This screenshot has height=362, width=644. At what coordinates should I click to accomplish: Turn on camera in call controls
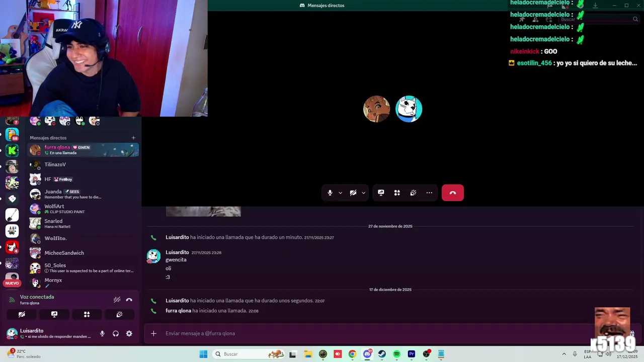[353, 193]
